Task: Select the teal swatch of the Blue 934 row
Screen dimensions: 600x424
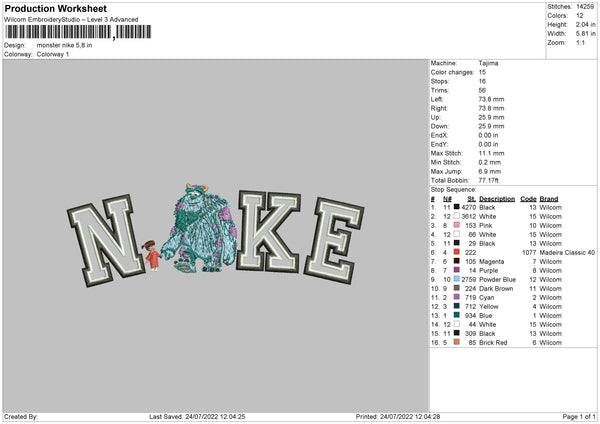Action: tap(457, 315)
